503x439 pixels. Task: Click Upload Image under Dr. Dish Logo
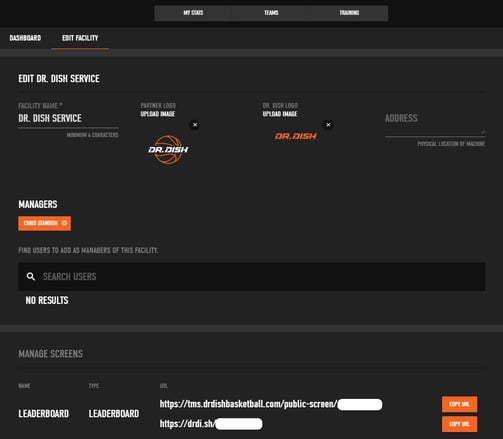click(x=280, y=114)
